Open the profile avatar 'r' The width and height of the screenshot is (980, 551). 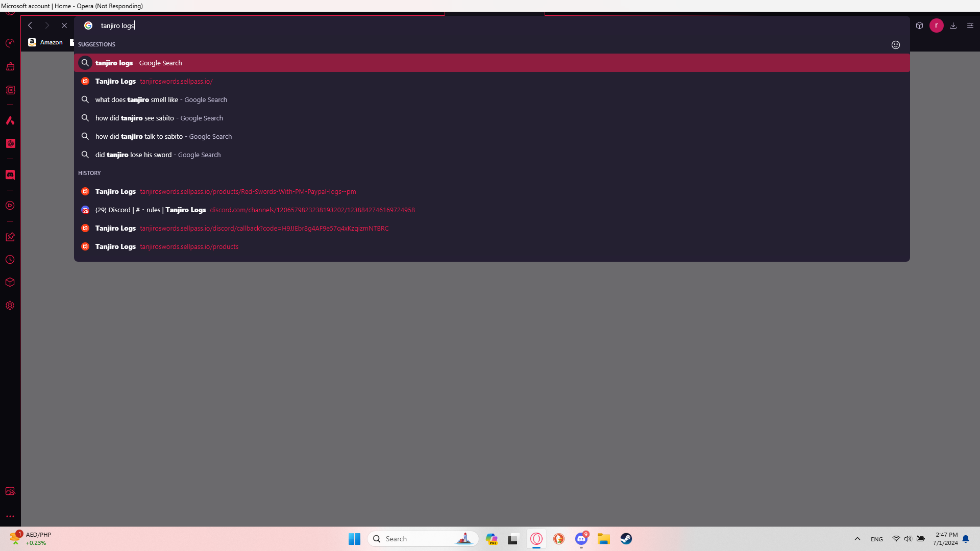coord(937,26)
